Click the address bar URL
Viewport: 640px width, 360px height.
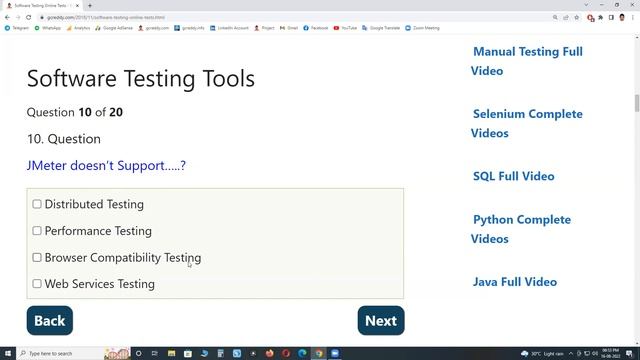[x=106, y=18]
